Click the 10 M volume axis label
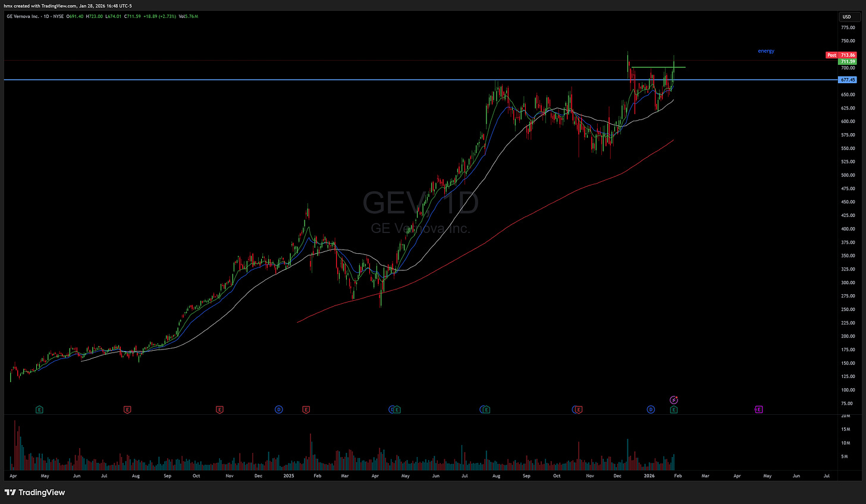This screenshot has width=866, height=504. pos(845,443)
